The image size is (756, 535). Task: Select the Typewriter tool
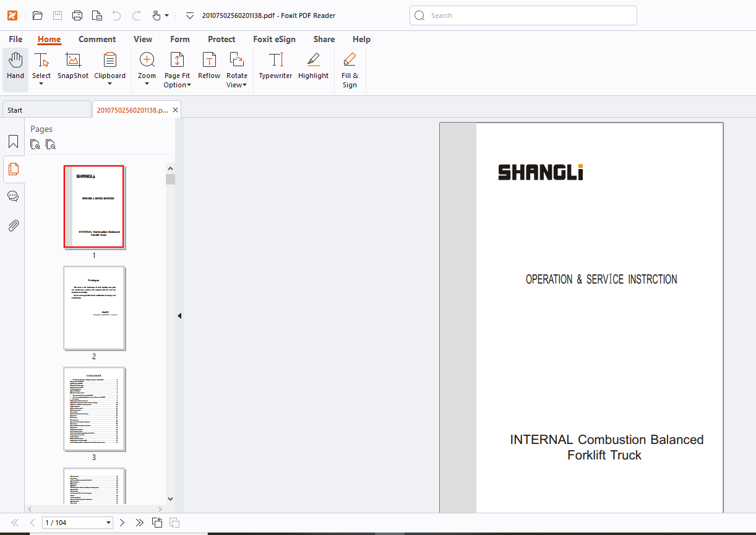[275, 66]
